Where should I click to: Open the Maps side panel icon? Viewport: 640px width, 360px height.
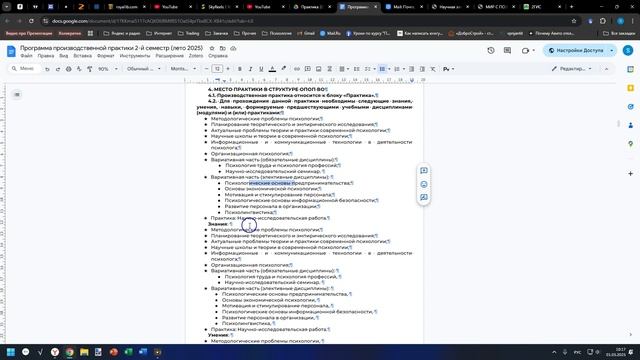click(x=631, y=144)
